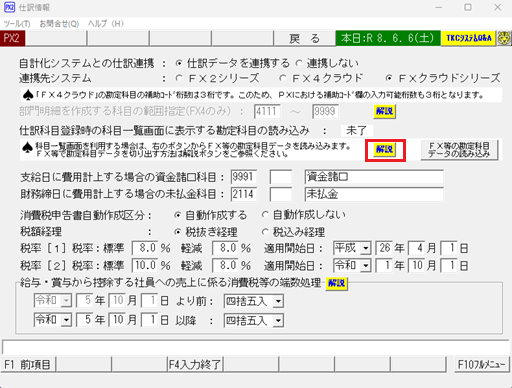Click 解説 button beside 部門明細 range

[x=384, y=111]
